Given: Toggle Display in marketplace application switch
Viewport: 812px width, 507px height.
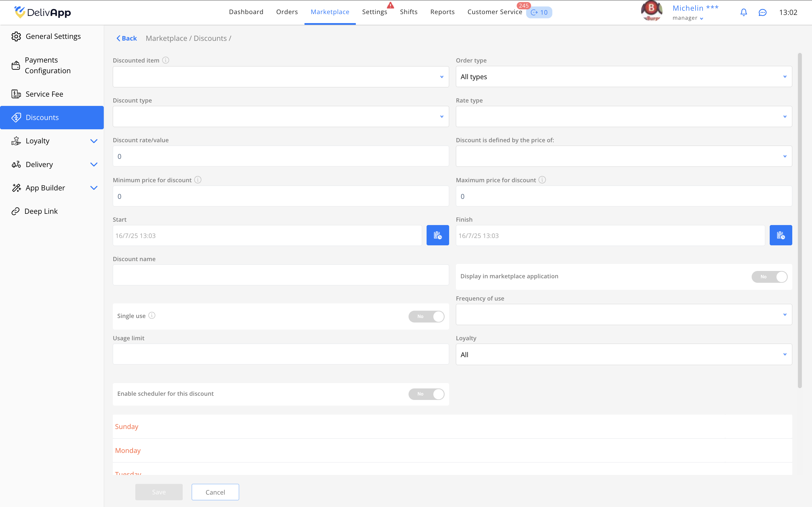Looking at the screenshot, I should [x=769, y=277].
